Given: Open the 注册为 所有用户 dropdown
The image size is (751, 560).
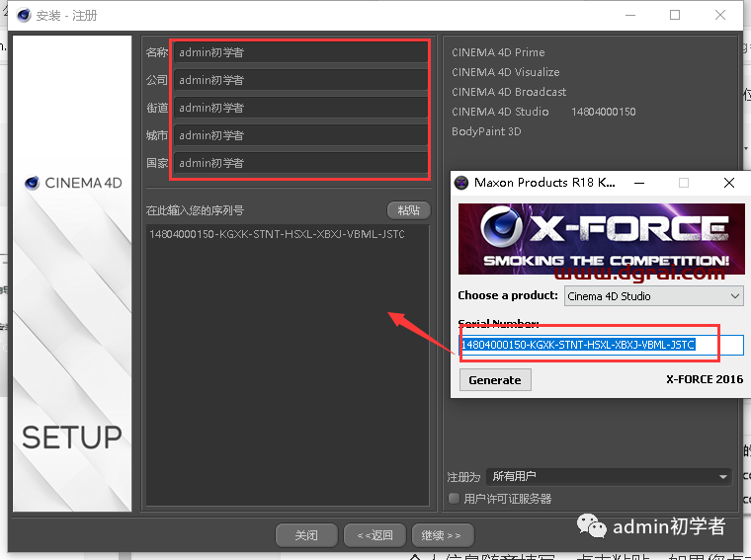Looking at the screenshot, I should [610, 476].
